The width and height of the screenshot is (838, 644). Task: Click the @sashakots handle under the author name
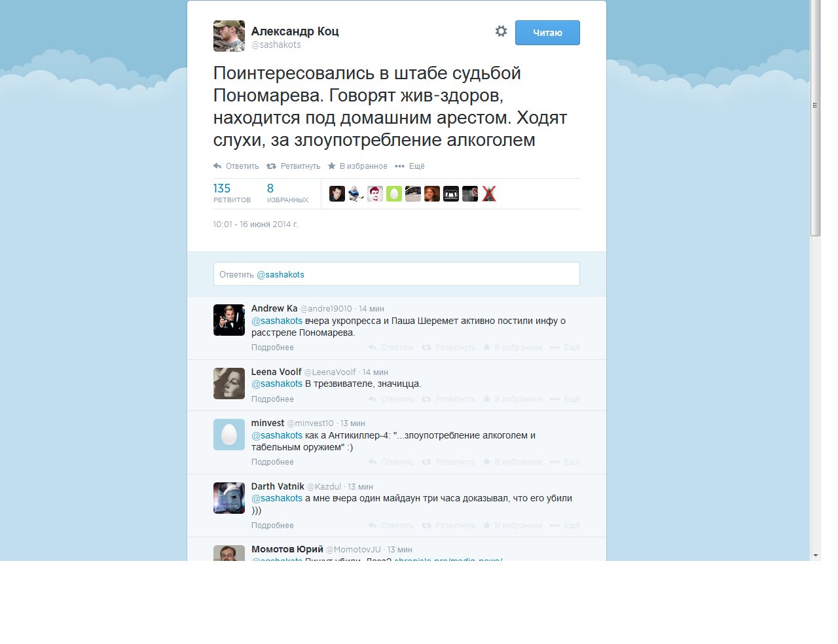point(276,45)
